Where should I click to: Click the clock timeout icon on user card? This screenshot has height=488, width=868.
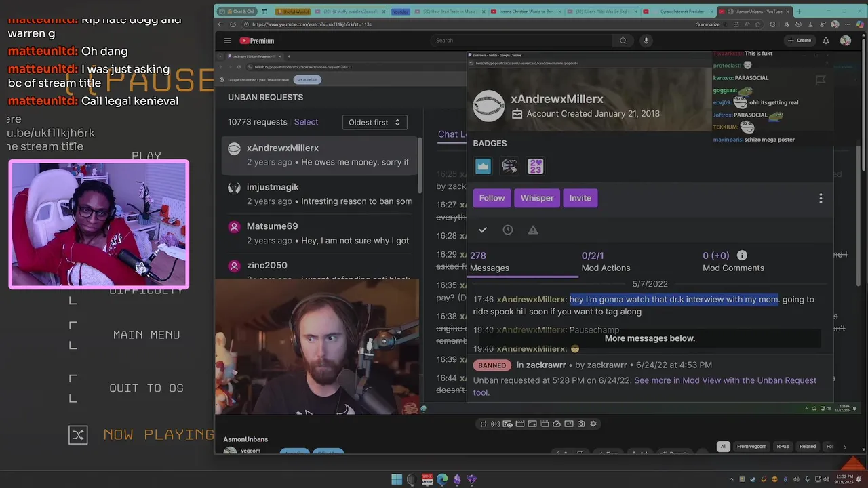pyautogui.click(x=508, y=230)
